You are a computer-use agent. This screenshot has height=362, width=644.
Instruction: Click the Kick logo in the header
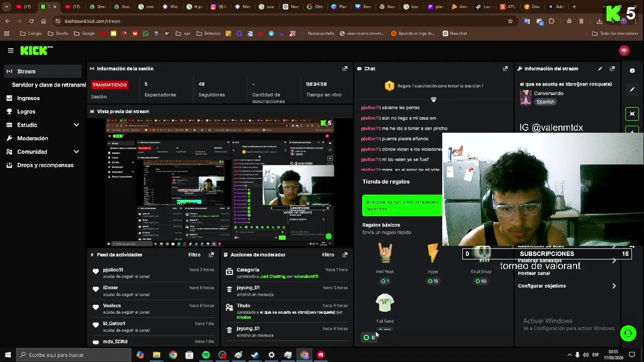[x=37, y=50]
